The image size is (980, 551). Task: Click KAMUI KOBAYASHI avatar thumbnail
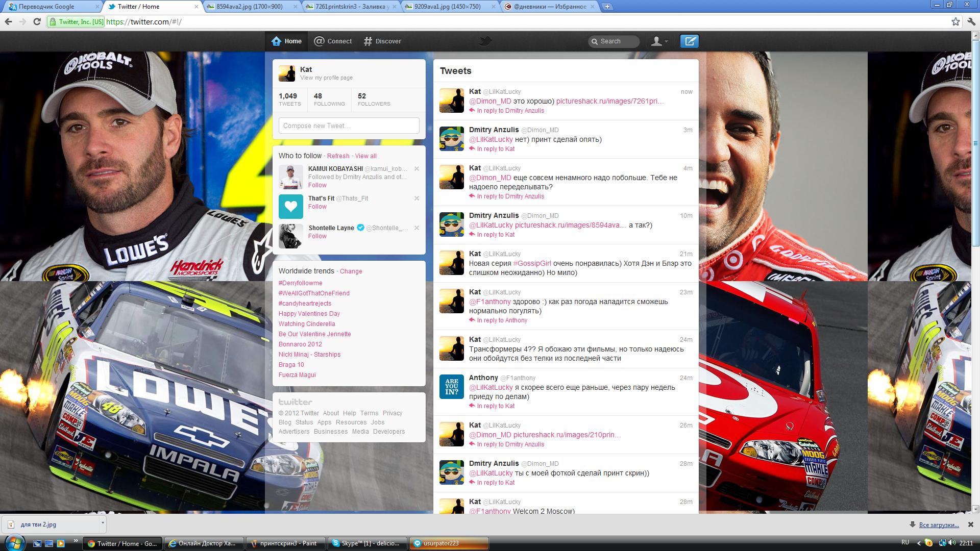pos(291,177)
